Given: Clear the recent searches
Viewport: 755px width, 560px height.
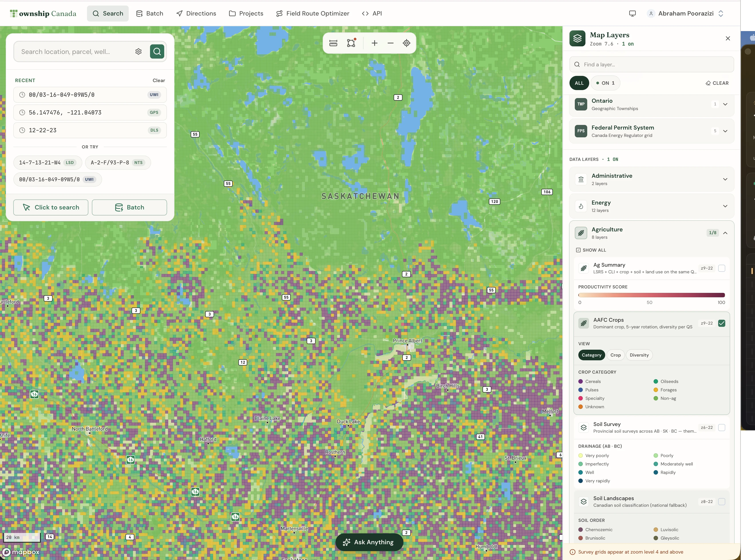Looking at the screenshot, I should pos(159,80).
